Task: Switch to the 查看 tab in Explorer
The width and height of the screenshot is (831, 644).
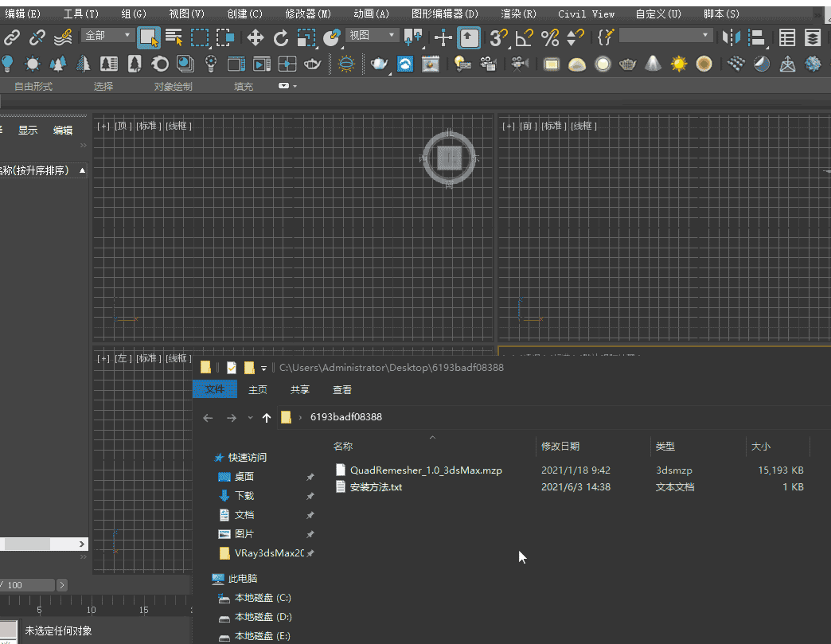Action: coord(342,390)
